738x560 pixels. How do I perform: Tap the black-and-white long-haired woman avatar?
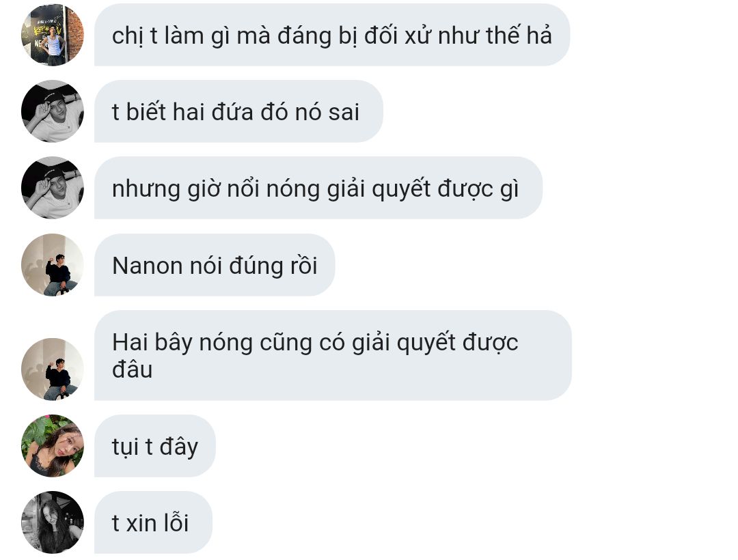[52, 522]
